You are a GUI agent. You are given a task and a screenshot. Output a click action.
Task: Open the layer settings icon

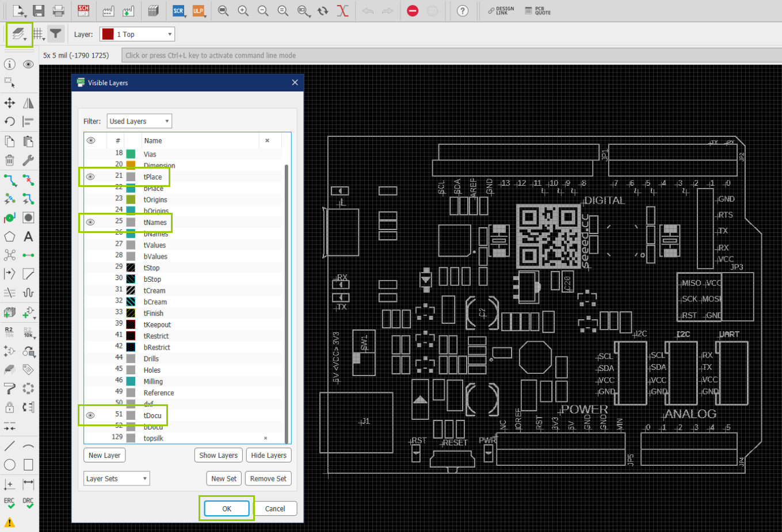(19, 35)
